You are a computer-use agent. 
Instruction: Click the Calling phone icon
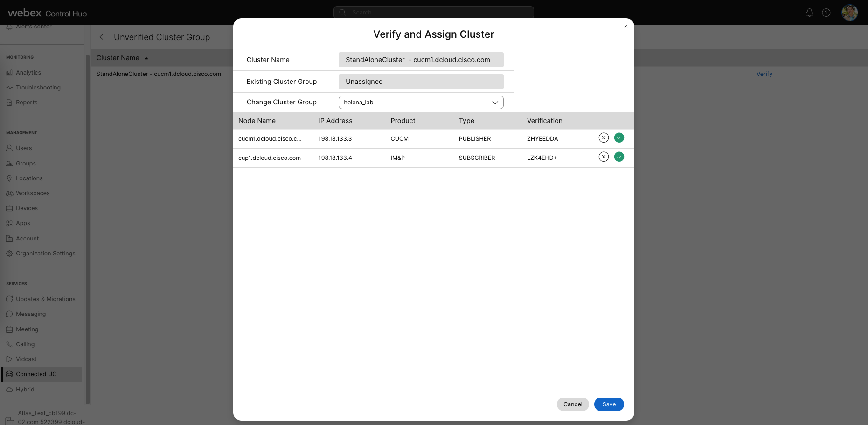click(x=9, y=344)
